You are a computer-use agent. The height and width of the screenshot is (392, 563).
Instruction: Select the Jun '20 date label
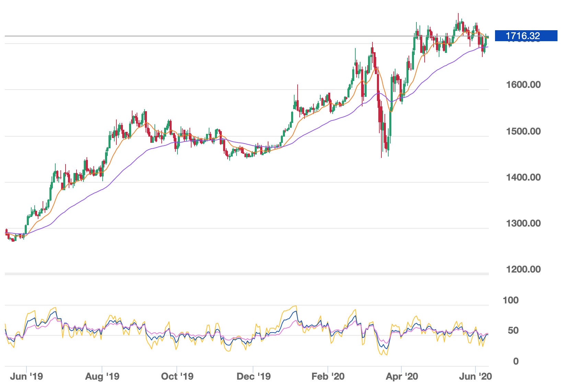pos(475,377)
